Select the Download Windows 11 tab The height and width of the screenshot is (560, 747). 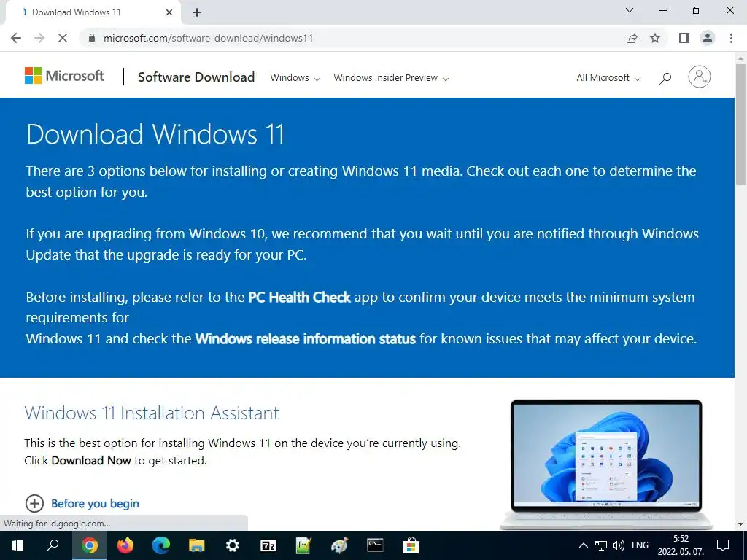(x=93, y=12)
